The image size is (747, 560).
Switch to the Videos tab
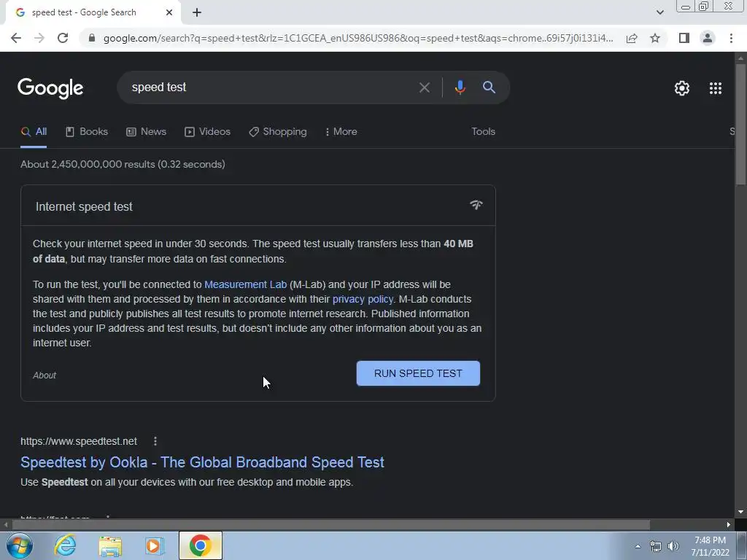[208, 132]
